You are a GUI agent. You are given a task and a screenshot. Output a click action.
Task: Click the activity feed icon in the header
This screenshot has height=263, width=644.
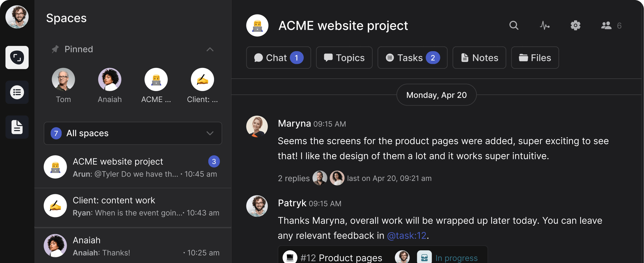pos(545,25)
